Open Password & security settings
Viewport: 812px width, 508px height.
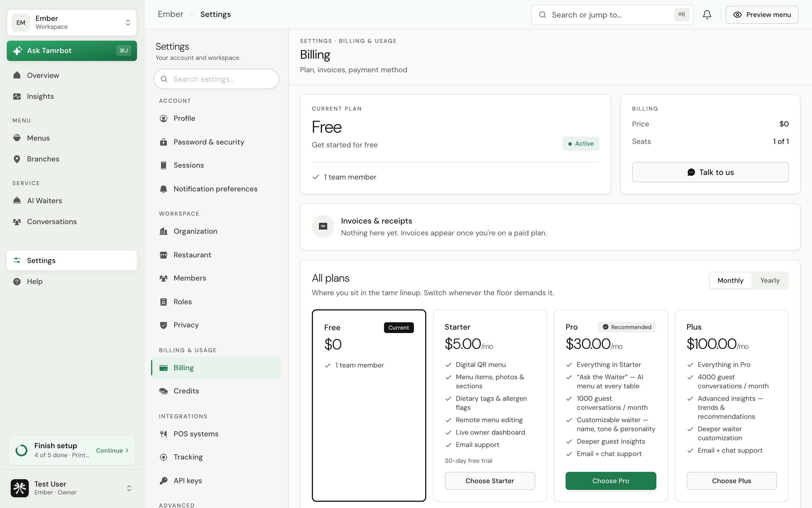(x=216, y=142)
